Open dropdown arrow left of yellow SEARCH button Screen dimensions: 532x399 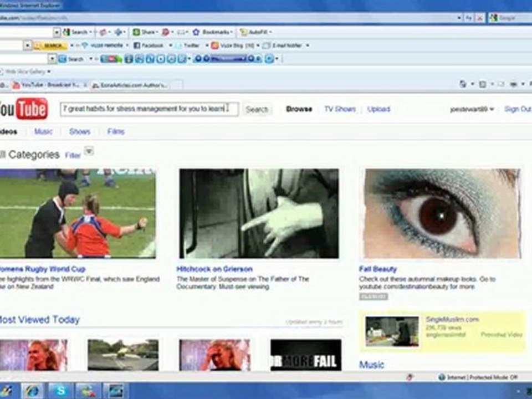coord(28,45)
